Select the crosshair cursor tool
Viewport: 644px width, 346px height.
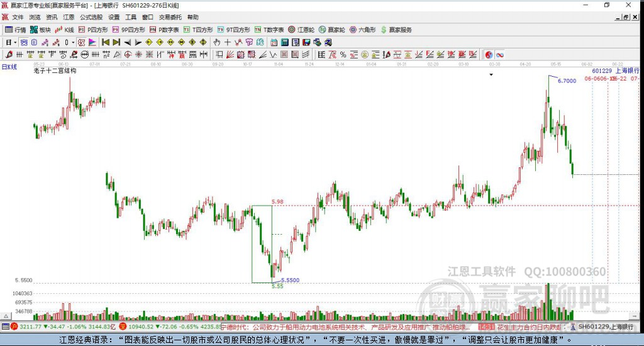tap(228, 42)
